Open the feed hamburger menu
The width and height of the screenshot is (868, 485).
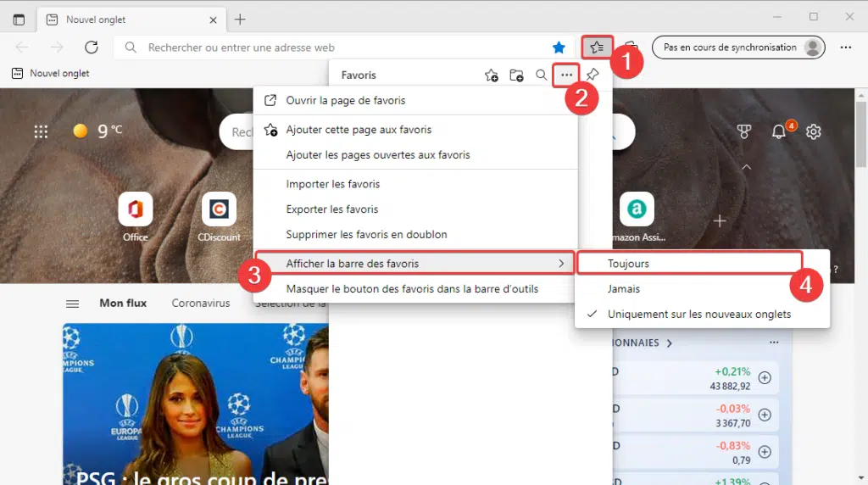pos(73,304)
